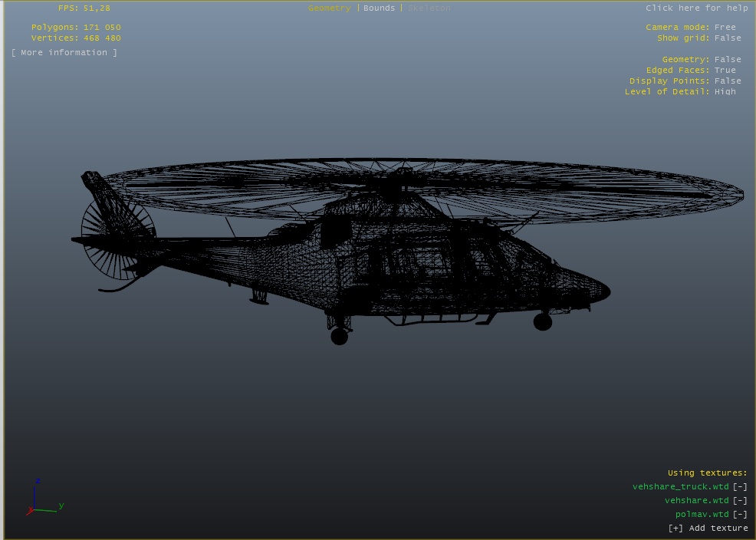
Task: Toggle the Edged Faces option
Action: (691, 71)
